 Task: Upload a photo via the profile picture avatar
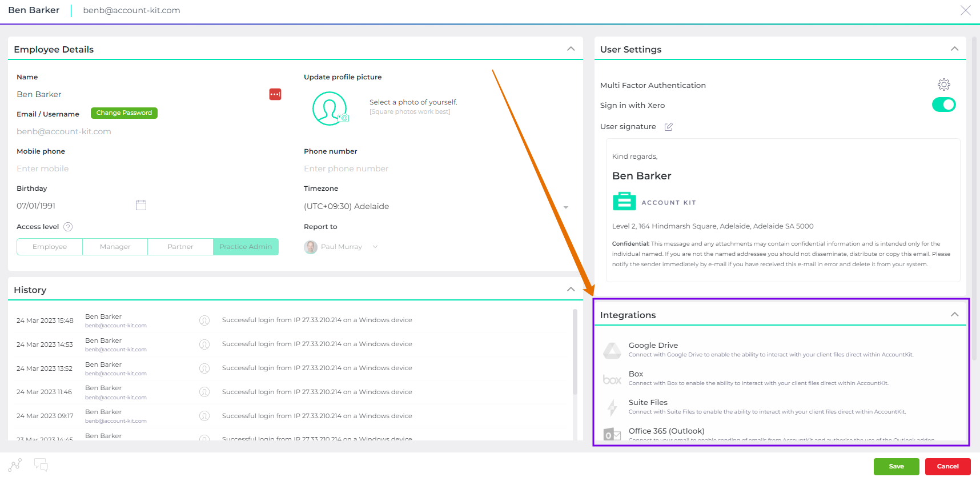pyautogui.click(x=330, y=109)
